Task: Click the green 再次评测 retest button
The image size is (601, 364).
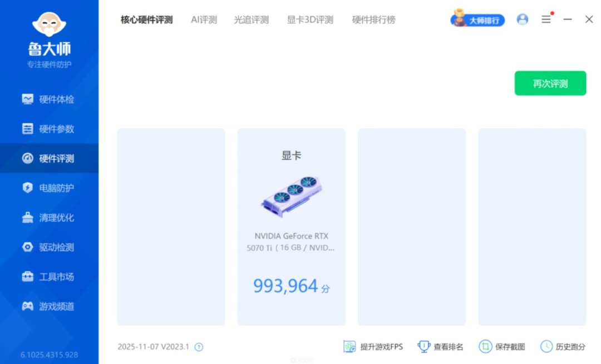Action: (550, 83)
